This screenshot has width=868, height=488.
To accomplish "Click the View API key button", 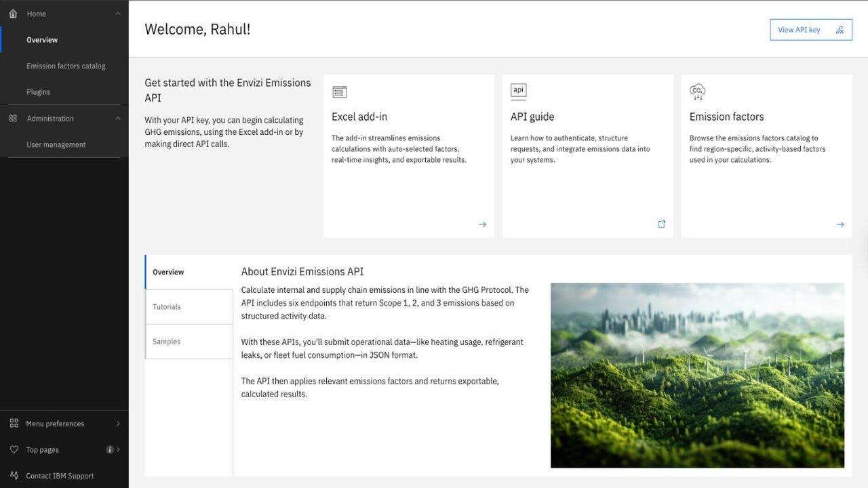I will pyautogui.click(x=810, y=30).
